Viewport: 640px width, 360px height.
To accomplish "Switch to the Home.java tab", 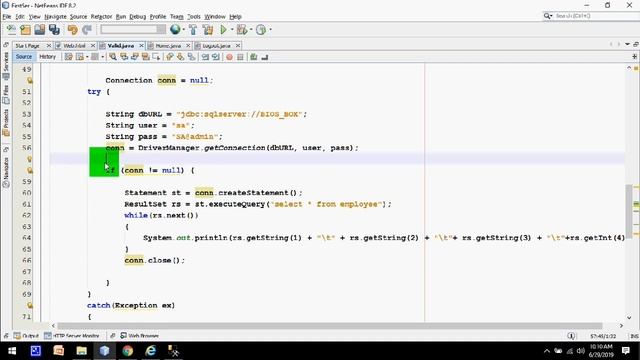I will click(x=168, y=46).
